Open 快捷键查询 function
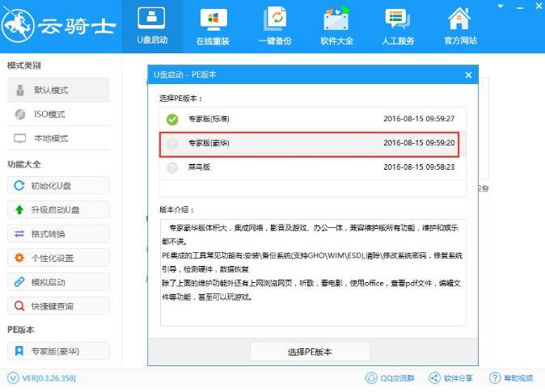This screenshot has height=392, width=545. (58, 306)
